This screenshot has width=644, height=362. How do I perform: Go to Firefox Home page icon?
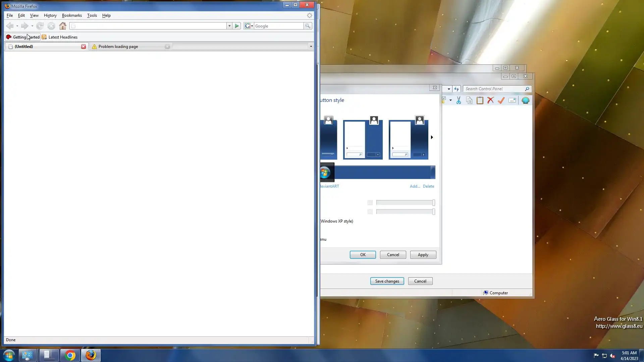pos(63,26)
